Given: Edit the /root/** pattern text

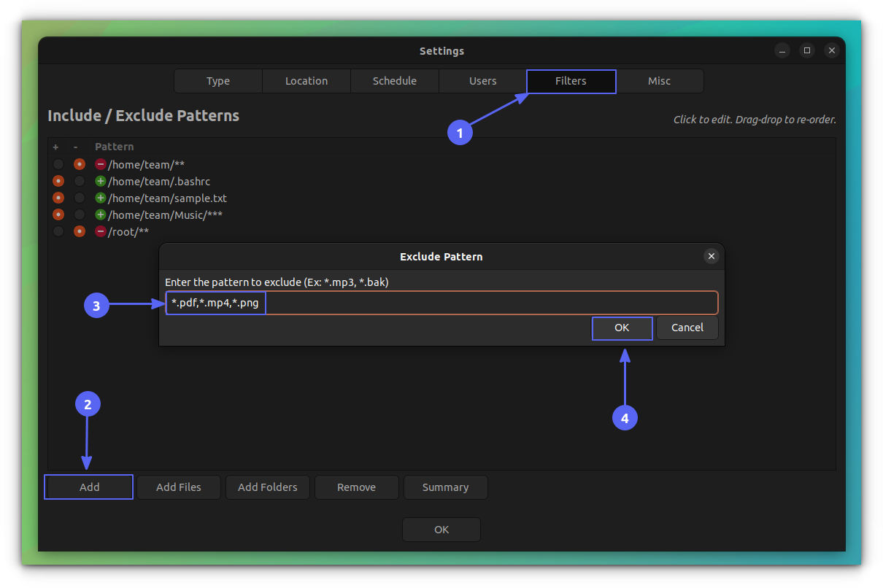Looking at the screenshot, I should click(x=128, y=232).
